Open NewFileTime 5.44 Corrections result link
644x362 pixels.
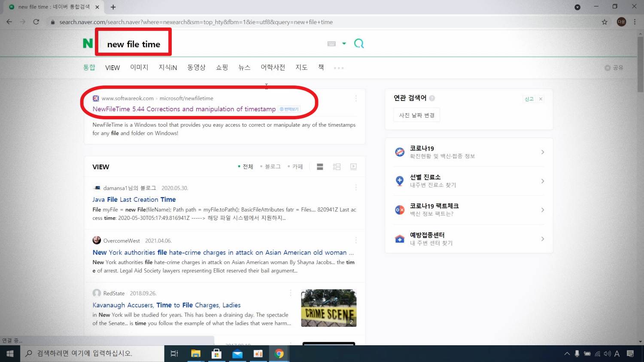click(x=184, y=109)
